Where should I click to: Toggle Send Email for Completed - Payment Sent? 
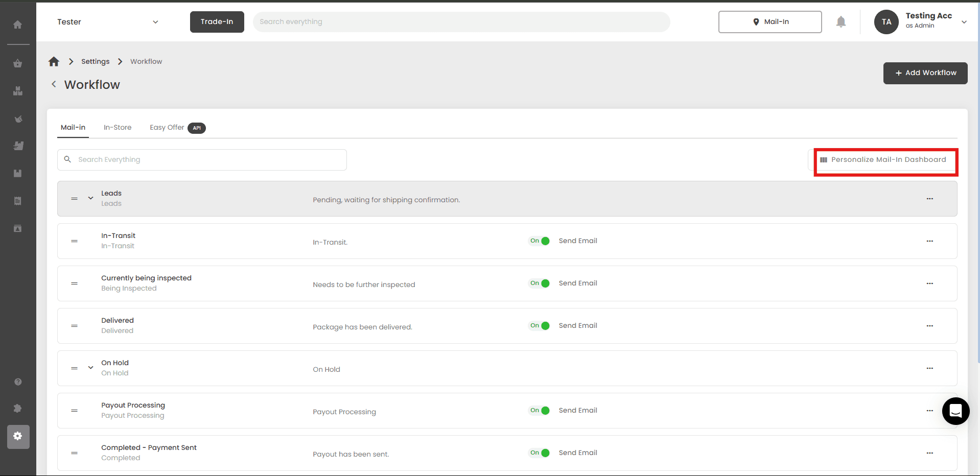pos(539,453)
